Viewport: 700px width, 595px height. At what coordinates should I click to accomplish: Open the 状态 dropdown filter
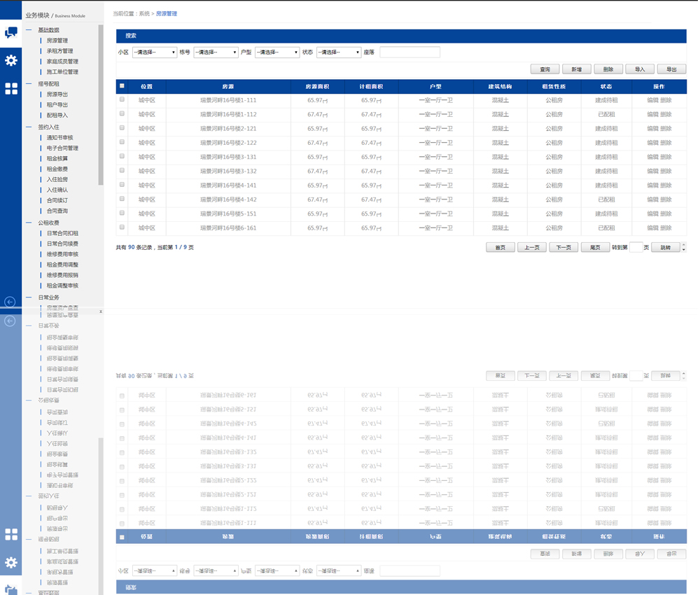coord(338,52)
